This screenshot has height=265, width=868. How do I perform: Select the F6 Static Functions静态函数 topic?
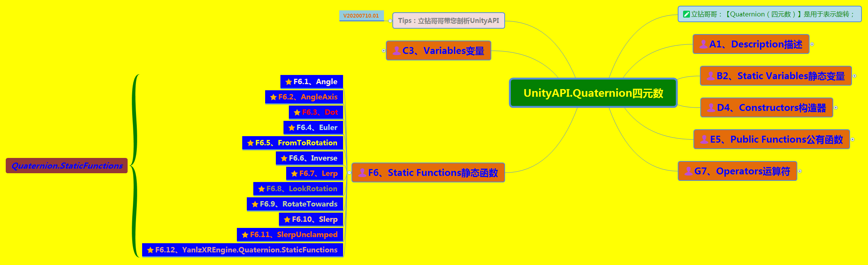pyautogui.click(x=428, y=172)
